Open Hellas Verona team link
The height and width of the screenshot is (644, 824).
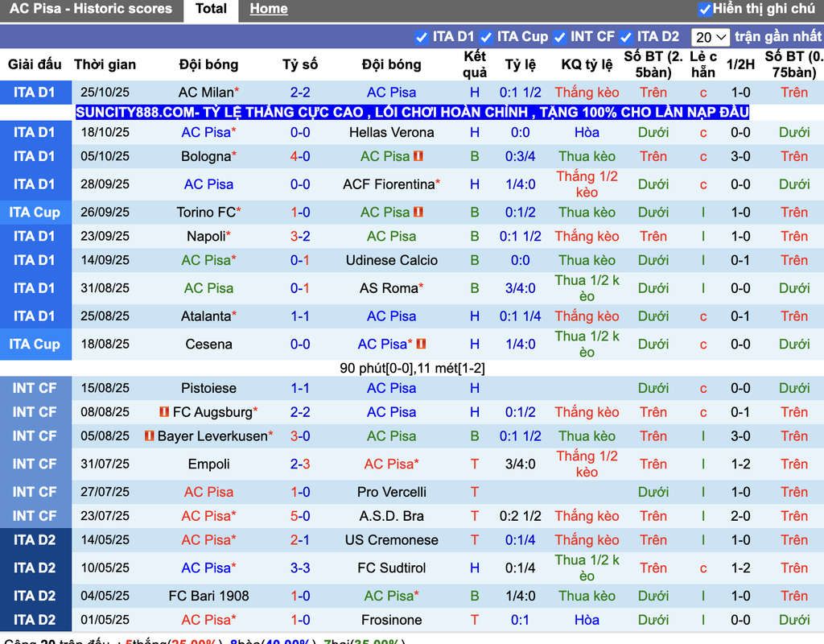coord(392,133)
